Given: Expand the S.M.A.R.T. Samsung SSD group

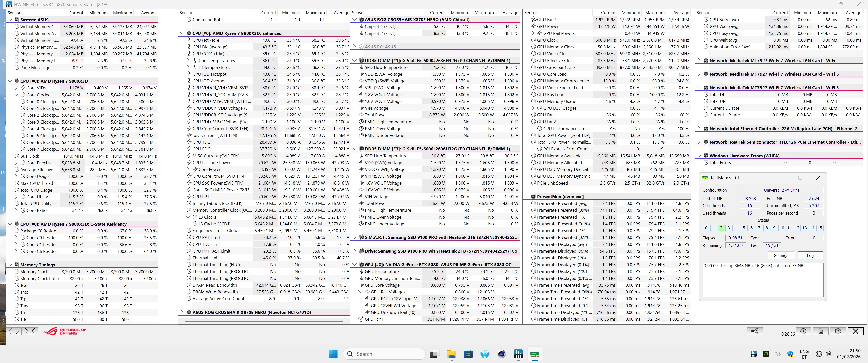Looking at the screenshot, I should click(355, 237).
